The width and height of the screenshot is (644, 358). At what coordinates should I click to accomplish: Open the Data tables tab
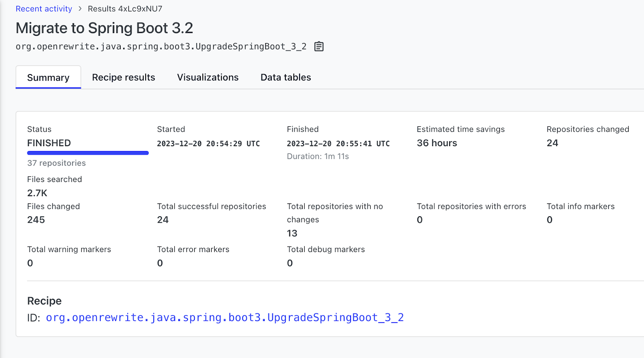pyautogui.click(x=286, y=77)
